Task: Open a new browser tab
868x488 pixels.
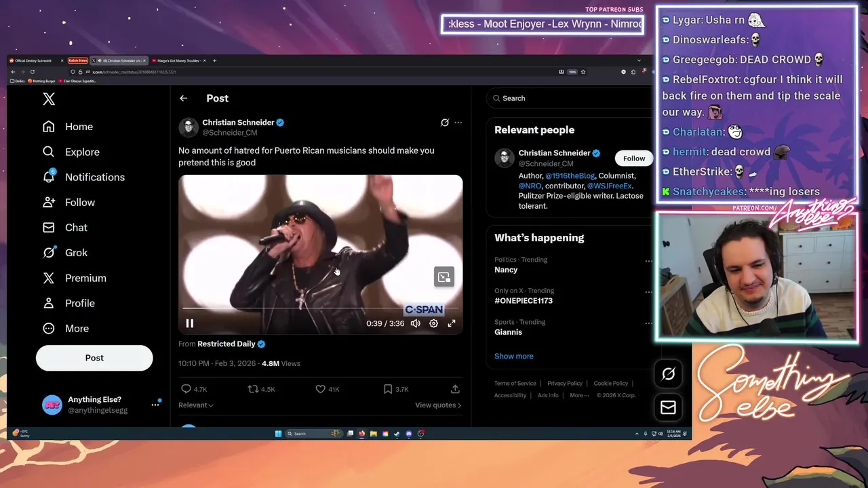Action: (x=214, y=60)
